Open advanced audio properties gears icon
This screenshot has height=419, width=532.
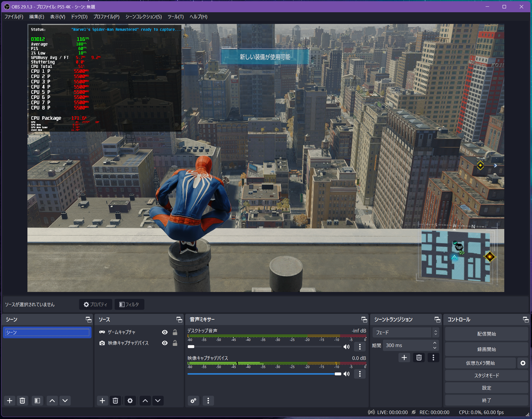pos(193,401)
